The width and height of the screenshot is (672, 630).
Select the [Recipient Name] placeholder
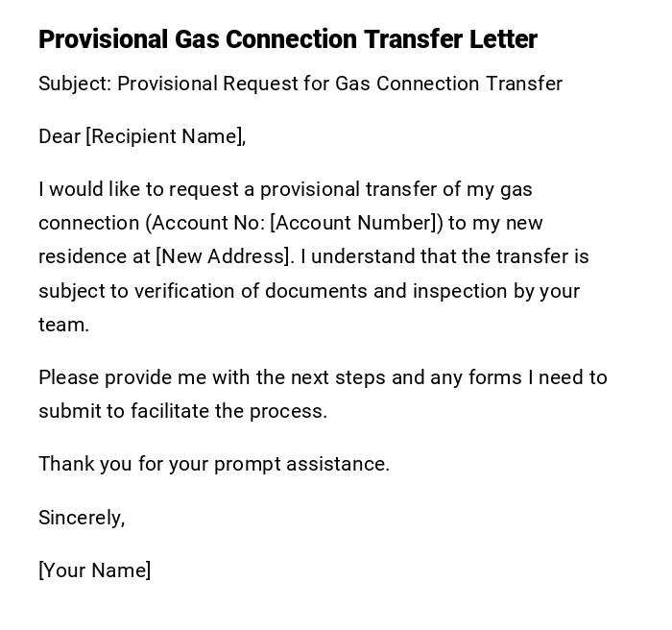tap(165, 136)
